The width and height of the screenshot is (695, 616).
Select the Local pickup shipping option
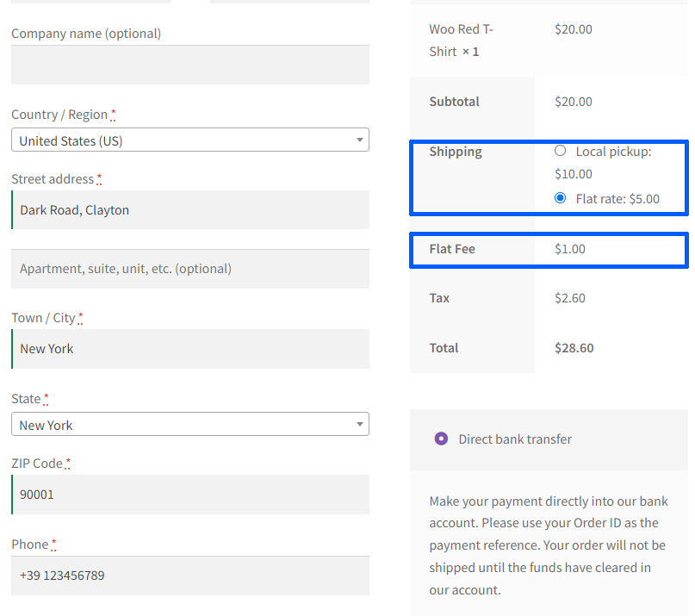(560, 150)
